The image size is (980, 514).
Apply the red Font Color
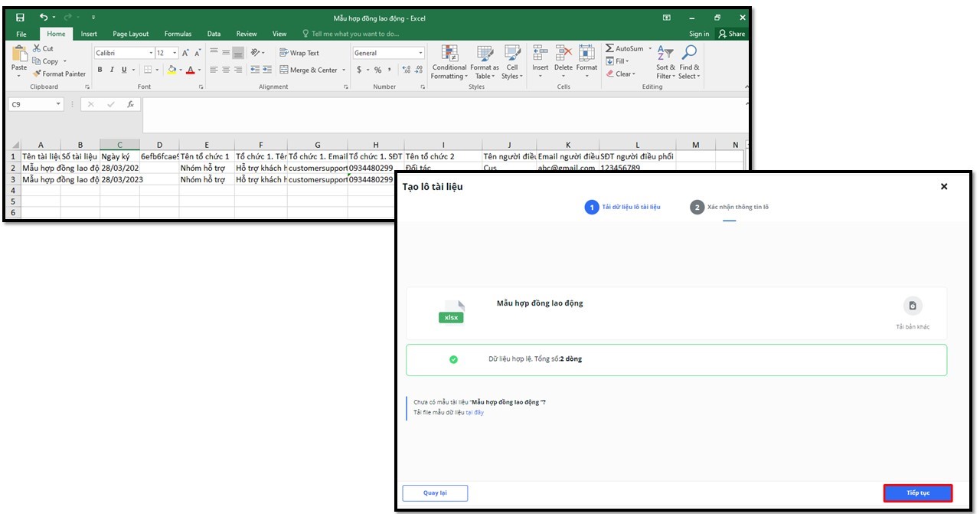pyautogui.click(x=191, y=70)
